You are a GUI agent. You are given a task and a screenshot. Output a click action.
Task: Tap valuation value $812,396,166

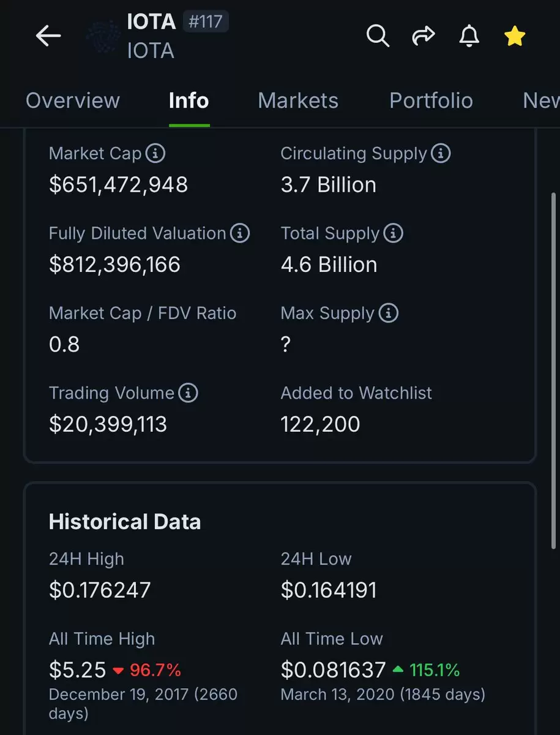[114, 265]
